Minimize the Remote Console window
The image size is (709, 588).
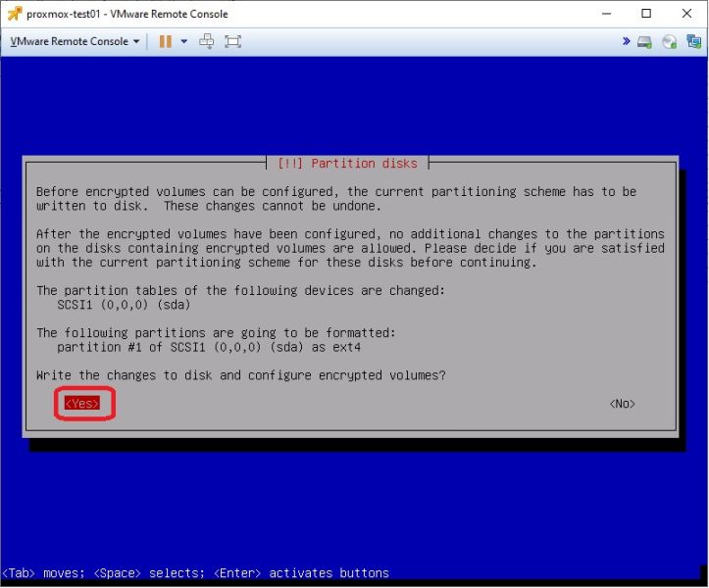pyautogui.click(x=606, y=14)
